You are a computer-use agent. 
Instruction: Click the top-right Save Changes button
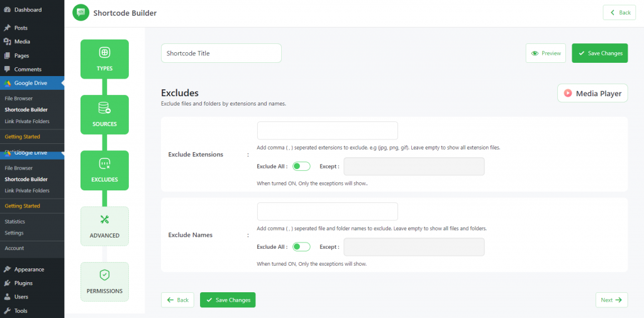pyautogui.click(x=599, y=53)
